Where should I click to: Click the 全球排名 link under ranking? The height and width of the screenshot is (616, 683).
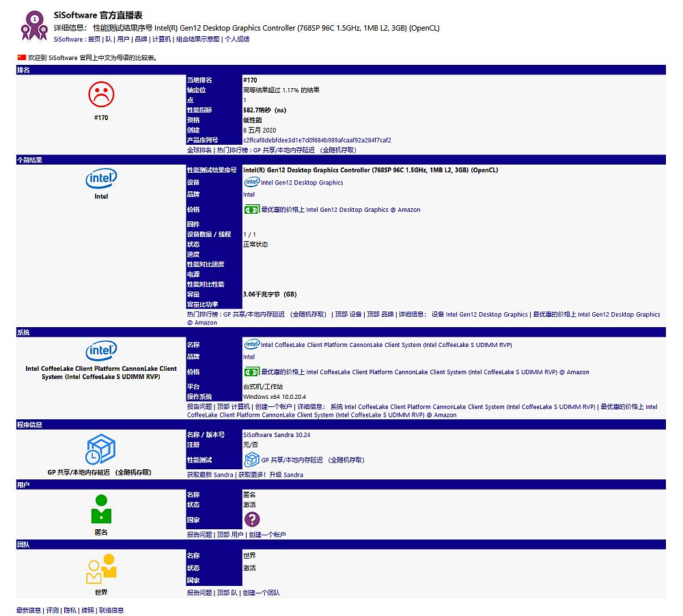tap(199, 150)
